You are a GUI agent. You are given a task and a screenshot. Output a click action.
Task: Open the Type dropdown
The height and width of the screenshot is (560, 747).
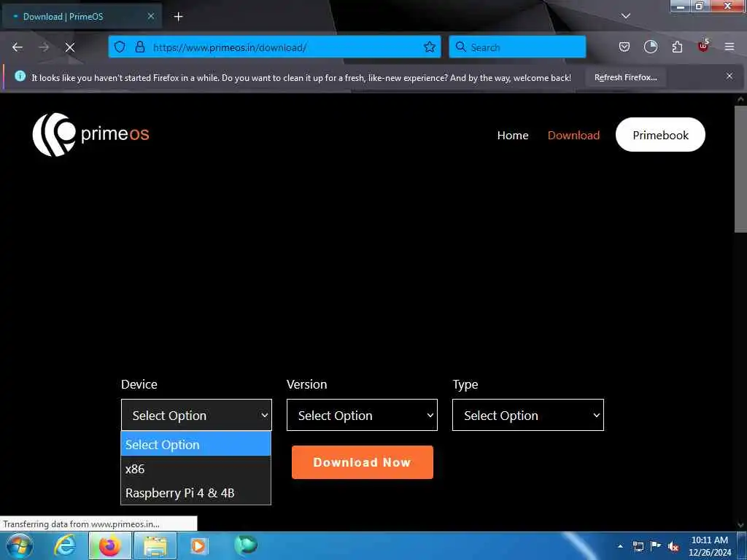pyautogui.click(x=528, y=415)
